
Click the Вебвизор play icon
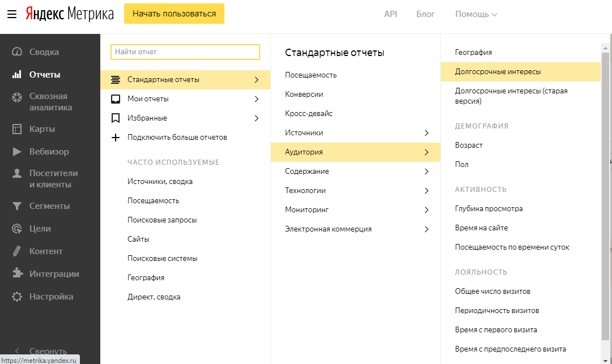tap(17, 151)
